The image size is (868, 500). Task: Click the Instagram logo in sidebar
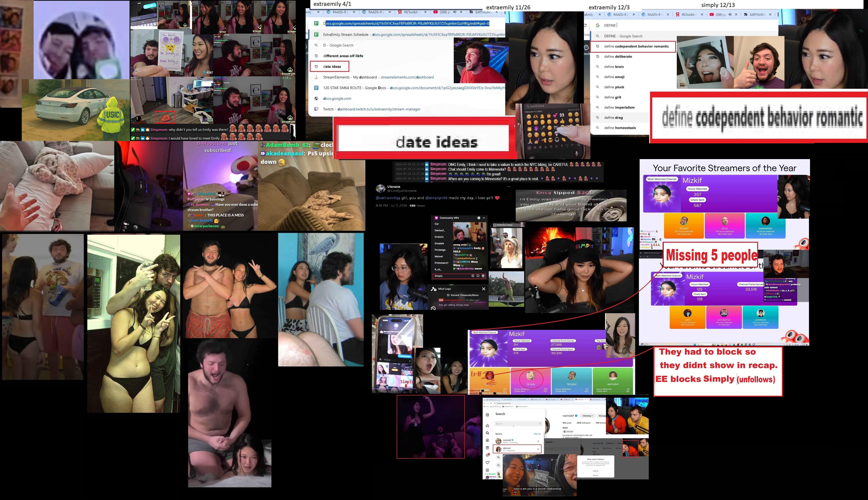(487, 415)
